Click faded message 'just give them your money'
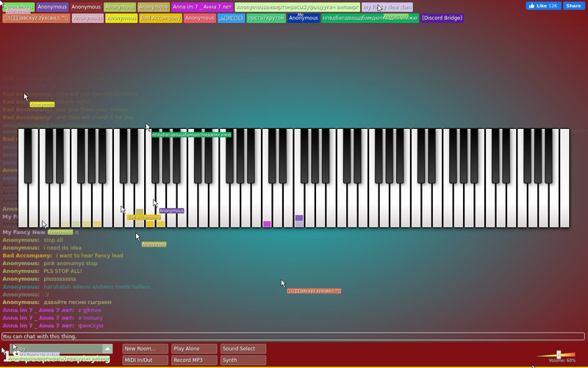The width and height of the screenshot is (588, 368). pos(92,110)
